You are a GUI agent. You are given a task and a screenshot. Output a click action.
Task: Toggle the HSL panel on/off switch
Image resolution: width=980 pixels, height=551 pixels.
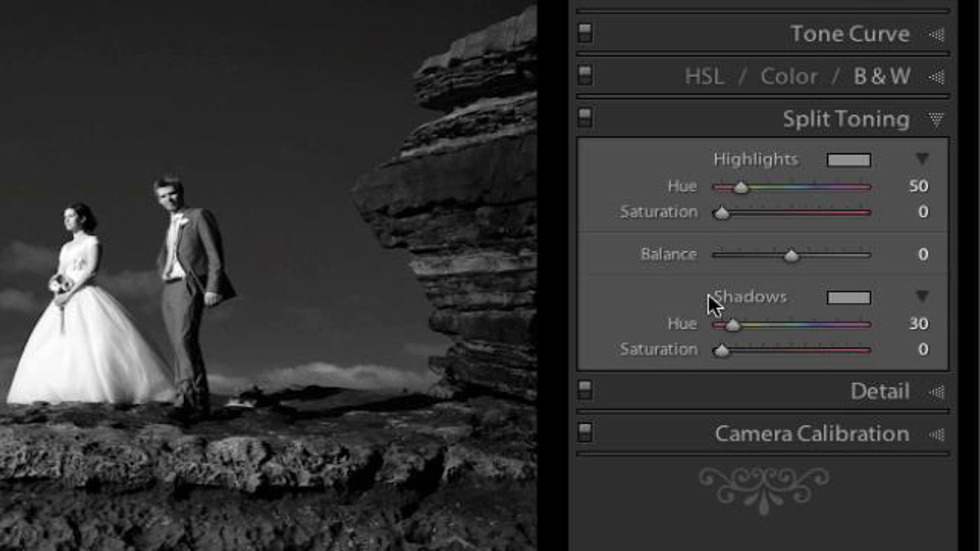(585, 76)
